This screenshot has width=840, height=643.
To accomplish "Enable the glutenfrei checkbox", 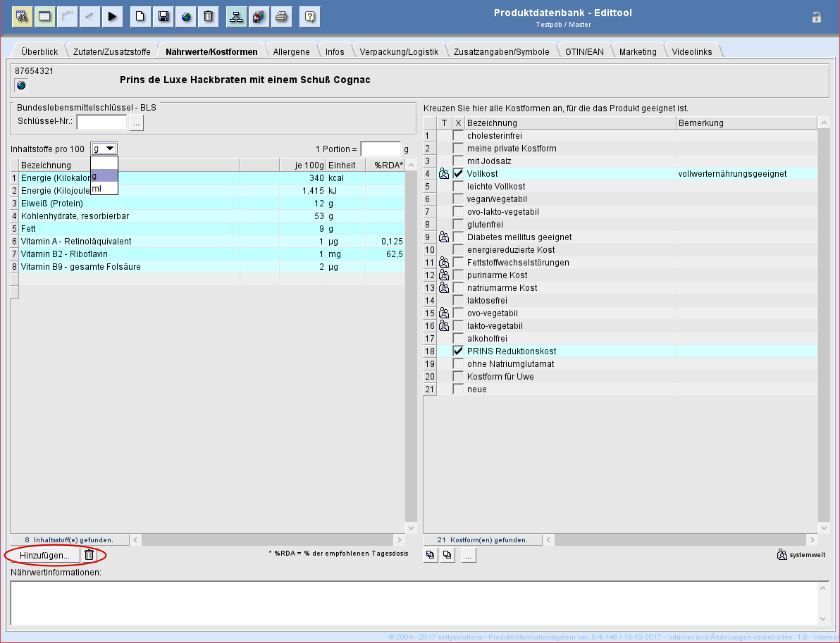I will coord(459,224).
